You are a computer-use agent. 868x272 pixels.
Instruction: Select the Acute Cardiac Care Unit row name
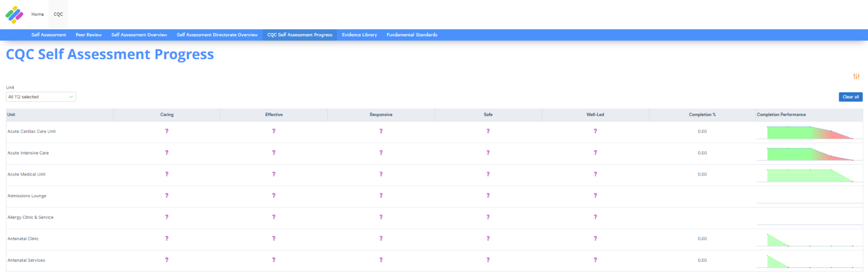(x=31, y=131)
